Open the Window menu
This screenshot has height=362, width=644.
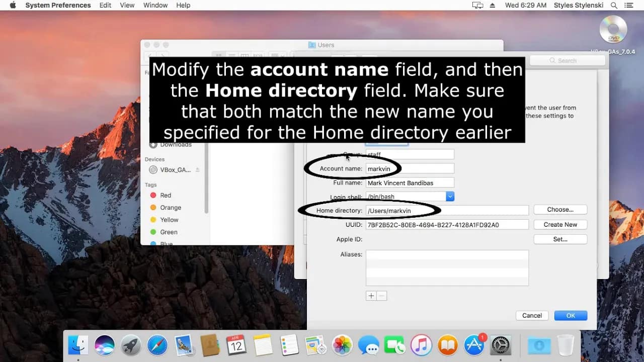pyautogui.click(x=155, y=5)
